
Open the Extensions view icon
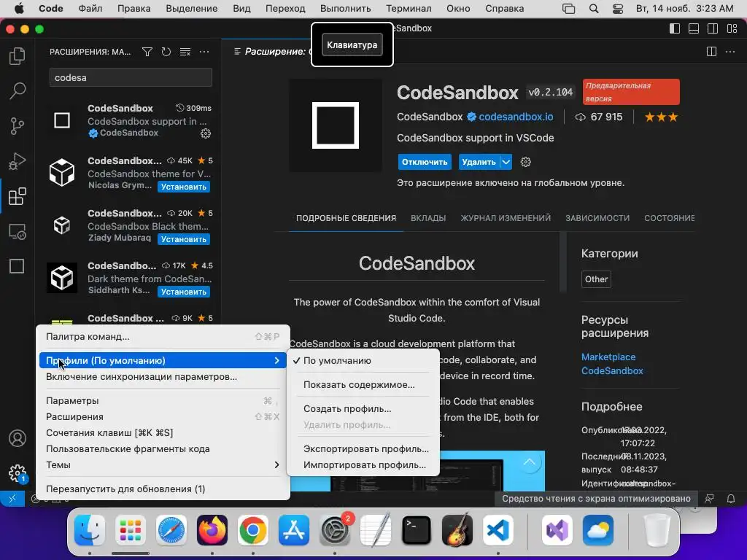[x=18, y=196]
